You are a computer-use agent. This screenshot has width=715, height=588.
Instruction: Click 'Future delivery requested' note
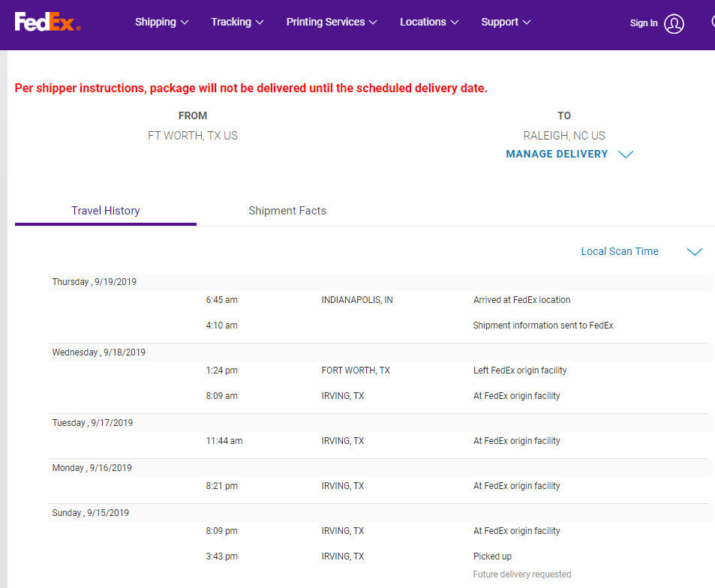click(x=522, y=574)
